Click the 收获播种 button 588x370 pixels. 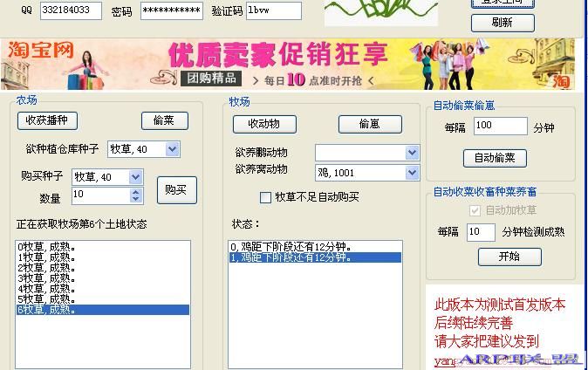tap(47, 120)
